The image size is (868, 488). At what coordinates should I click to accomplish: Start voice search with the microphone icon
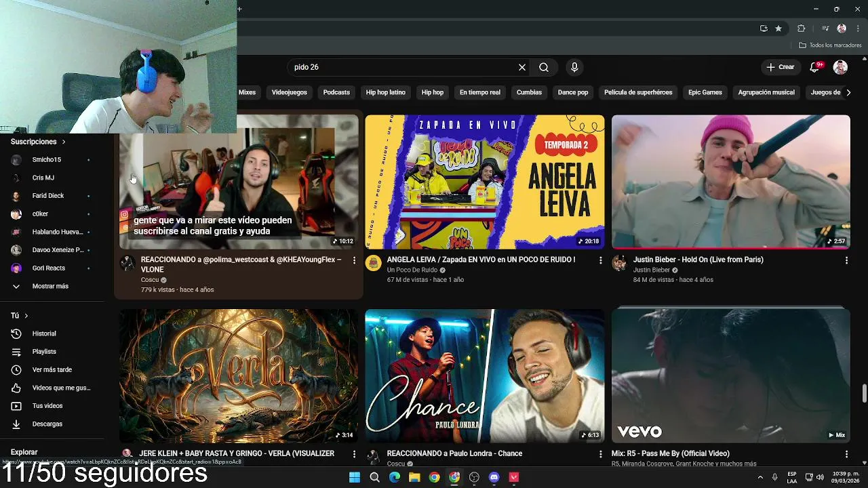[574, 67]
